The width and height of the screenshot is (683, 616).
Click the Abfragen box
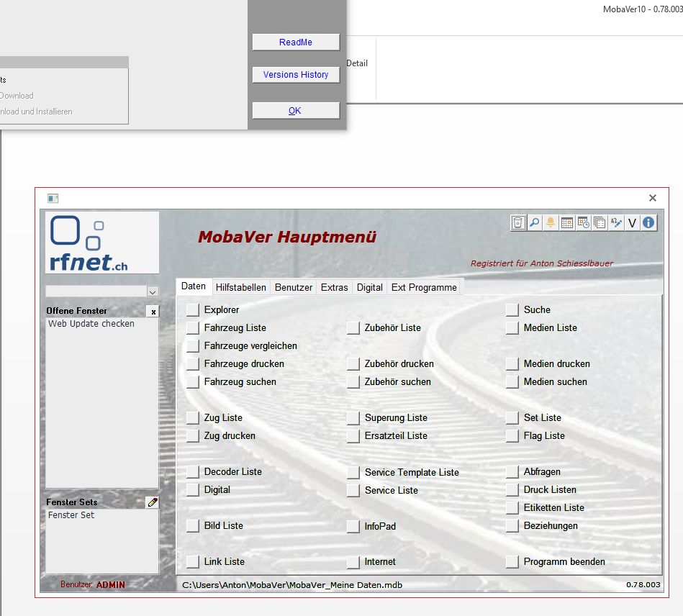512,472
